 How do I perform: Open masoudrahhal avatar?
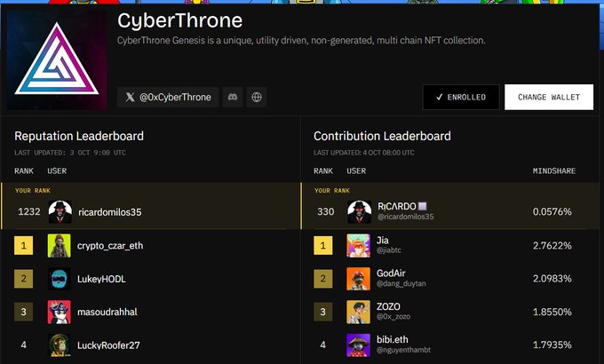60,312
